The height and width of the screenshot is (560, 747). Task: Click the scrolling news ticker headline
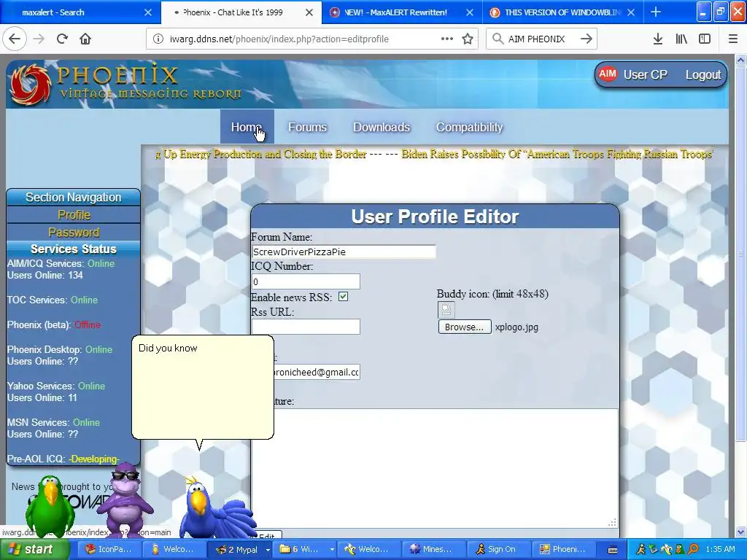pyautogui.click(x=435, y=155)
